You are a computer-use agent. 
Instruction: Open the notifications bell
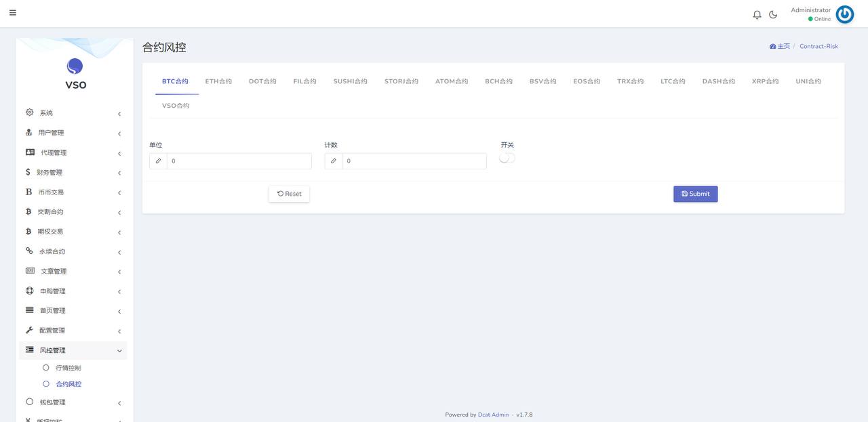[x=757, y=14]
